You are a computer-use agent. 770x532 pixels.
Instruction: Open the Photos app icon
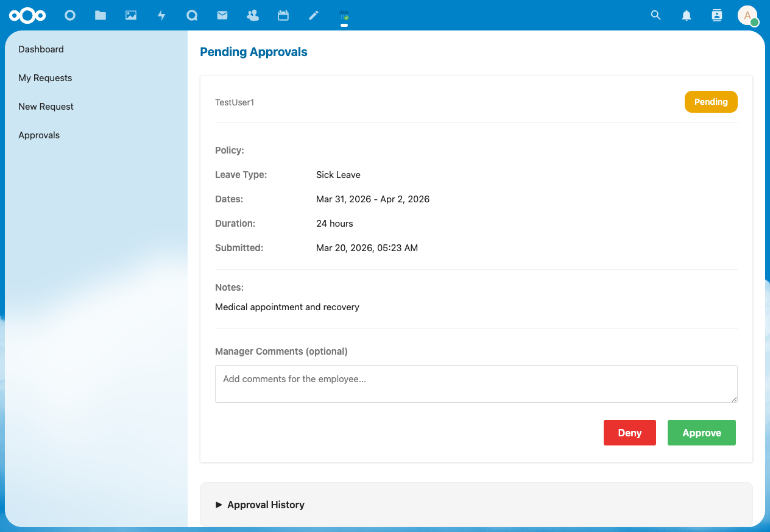pos(130,15)
